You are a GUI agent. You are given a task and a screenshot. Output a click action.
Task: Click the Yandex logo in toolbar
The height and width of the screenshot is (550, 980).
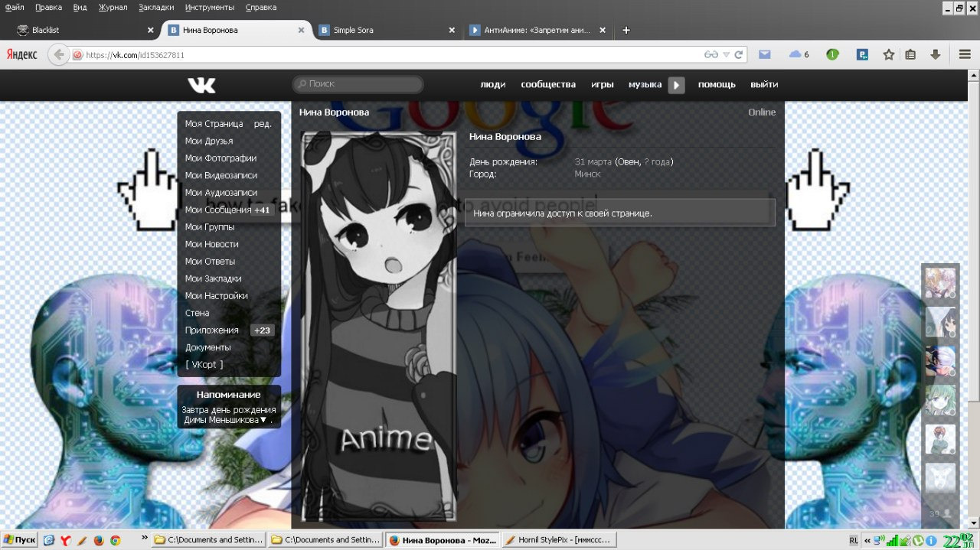click(22, 55)
